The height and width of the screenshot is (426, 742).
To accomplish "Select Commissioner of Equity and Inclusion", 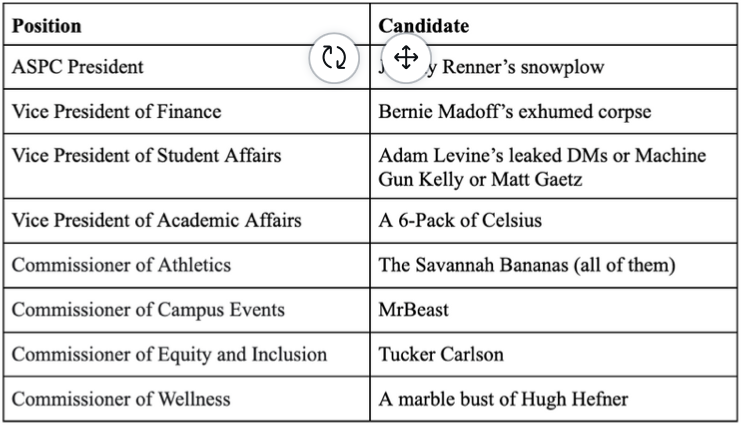I will (x=169, y=354).
